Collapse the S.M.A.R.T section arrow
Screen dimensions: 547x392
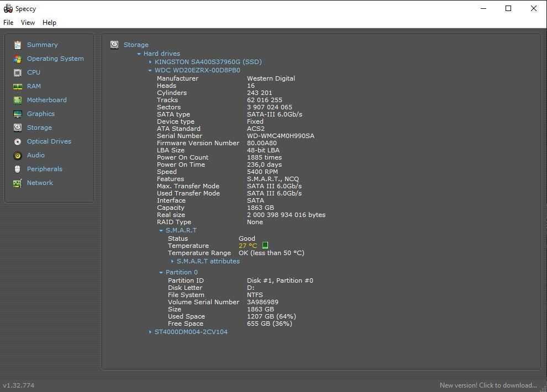[x=161, y=231]
